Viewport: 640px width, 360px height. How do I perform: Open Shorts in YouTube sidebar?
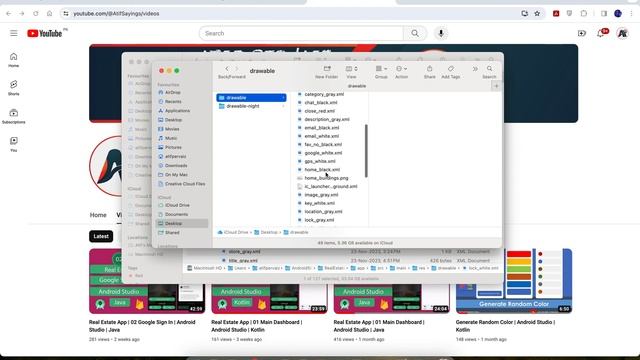click(13, 88)
